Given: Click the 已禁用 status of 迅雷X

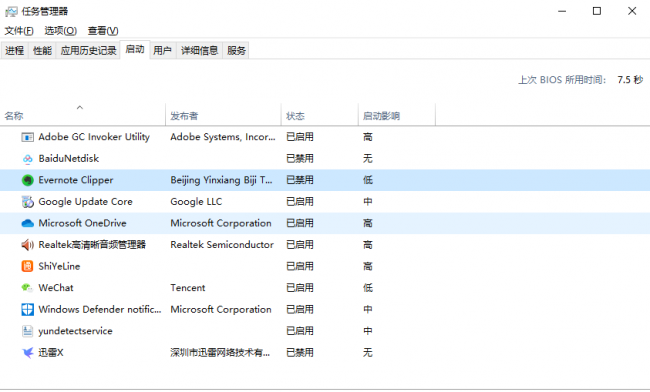Looking at the screenshot, I should [x=300, y=353].
